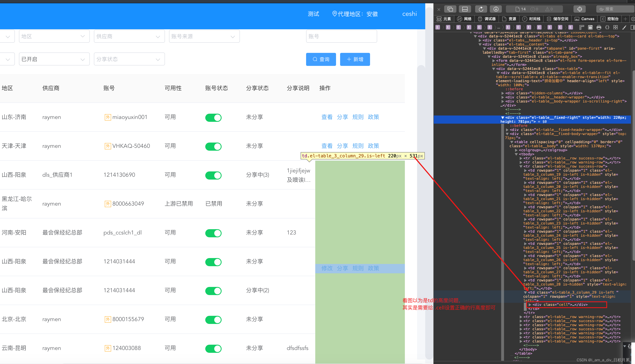
Task: Switch to the 网络 inspector tab
Action: [464, 19]
